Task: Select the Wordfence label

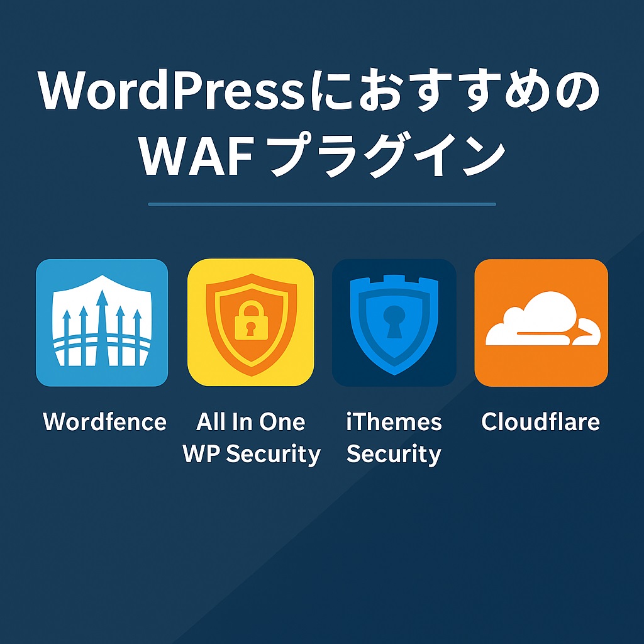Action: pyautogui.click(x=105, y=422)
